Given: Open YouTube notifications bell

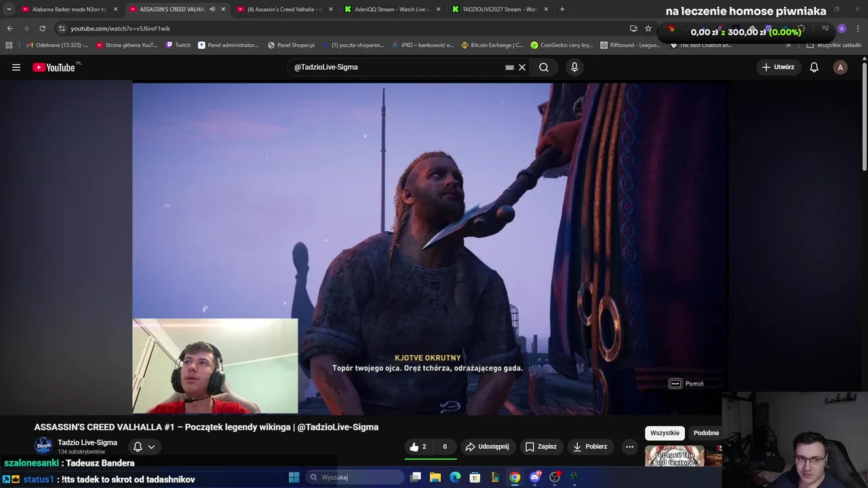Looking at the screenshot, I should (814, 67).
